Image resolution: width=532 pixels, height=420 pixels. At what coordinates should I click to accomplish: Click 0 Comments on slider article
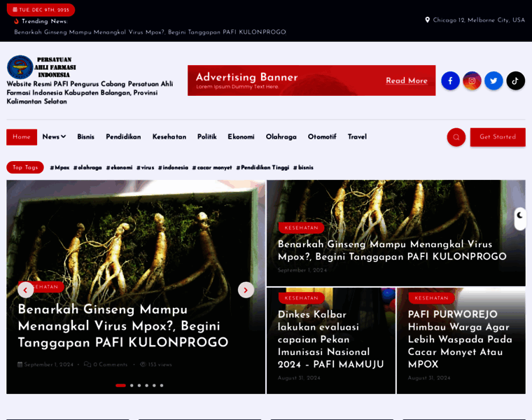coord(106,365)
